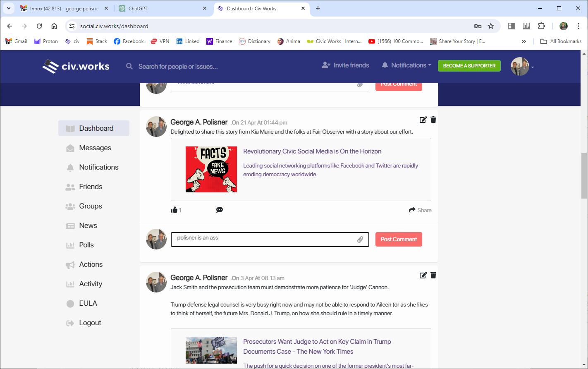Show hidden bookmarks with the chevron overflow
Screen dimensions: 588x369
tap(524, 41)
